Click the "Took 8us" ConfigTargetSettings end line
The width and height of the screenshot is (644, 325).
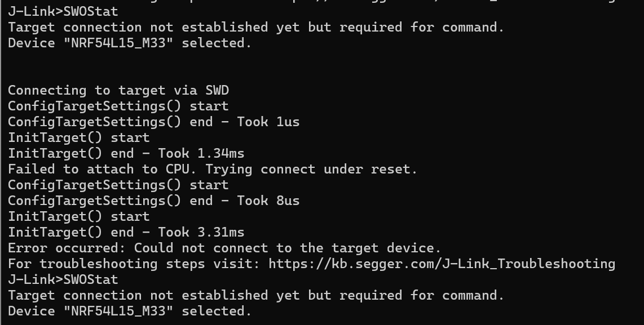tap(153, 201)
